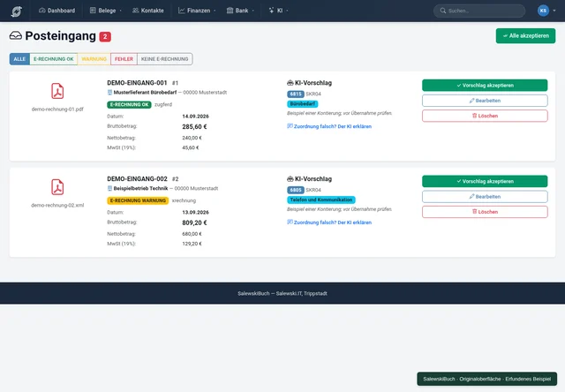The width and height of the screenshot is (565, 392).
Task: Edit entry DEMO-EINGANG-001 via Bearbeiten
Action: (x=485, y=101)
